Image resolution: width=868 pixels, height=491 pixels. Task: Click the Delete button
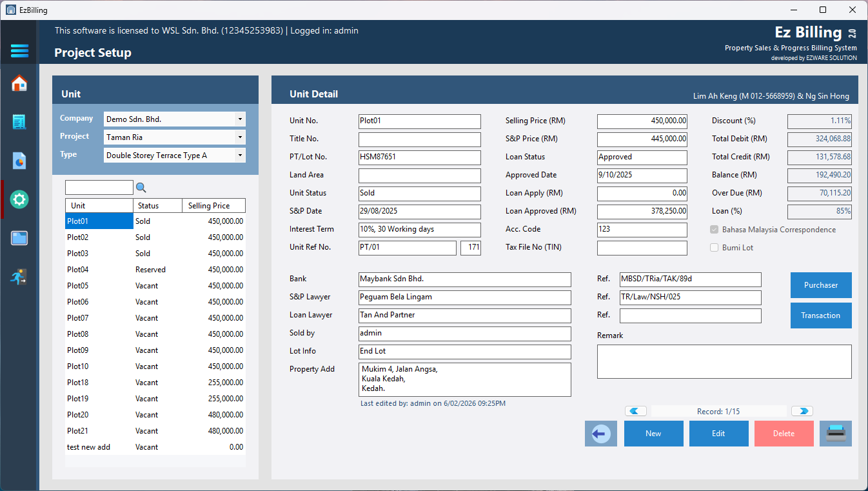click(x=784, y=434)
